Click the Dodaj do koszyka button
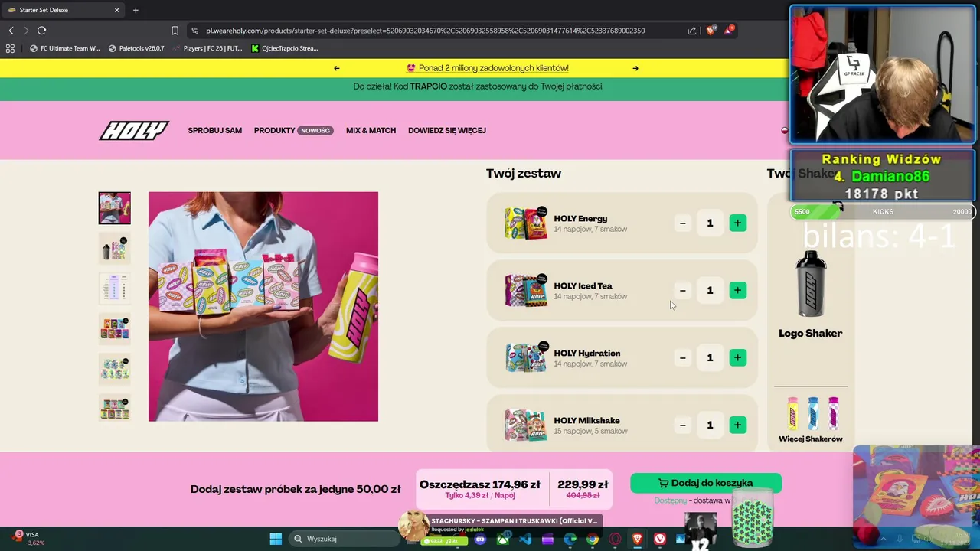 (706, 483)
